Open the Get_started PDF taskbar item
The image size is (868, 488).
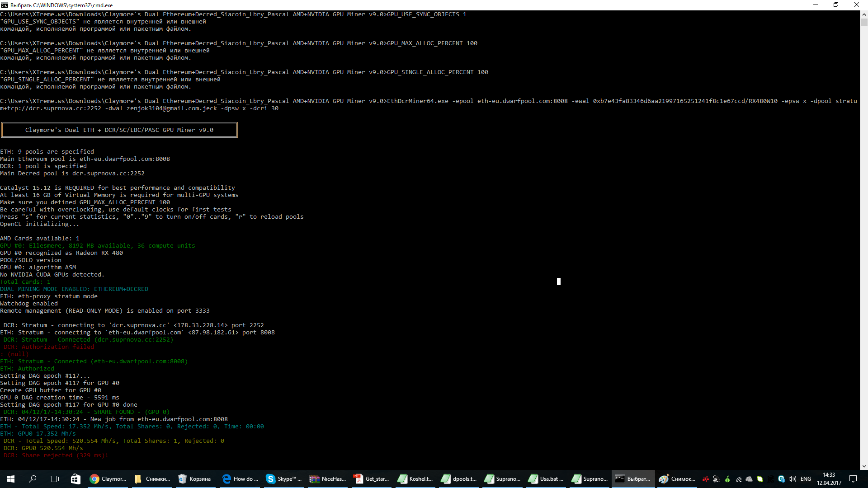coord(371,479)
